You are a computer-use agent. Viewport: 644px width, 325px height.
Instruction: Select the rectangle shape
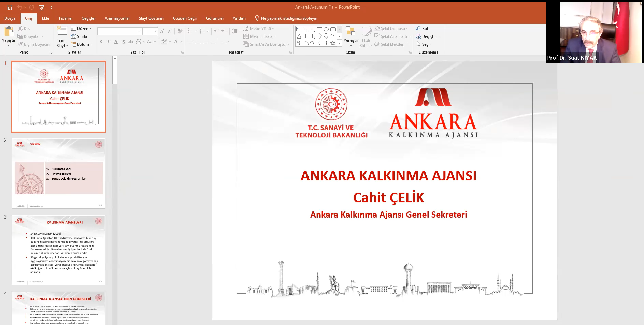coord(319,29)
